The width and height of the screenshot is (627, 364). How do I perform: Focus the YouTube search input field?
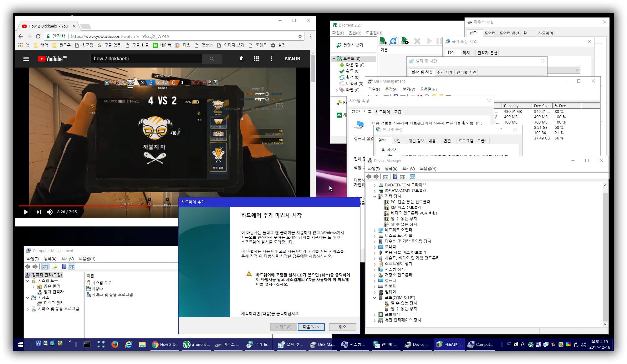146,59
